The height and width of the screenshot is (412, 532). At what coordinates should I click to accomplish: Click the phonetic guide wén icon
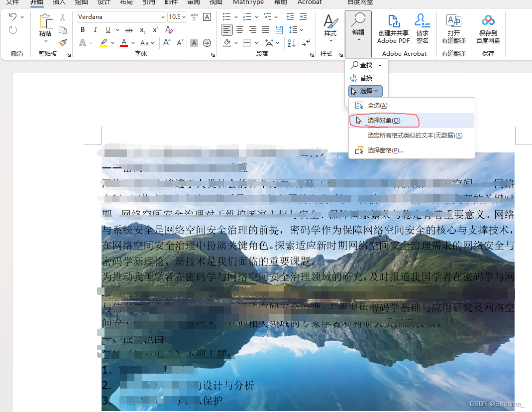194,16
